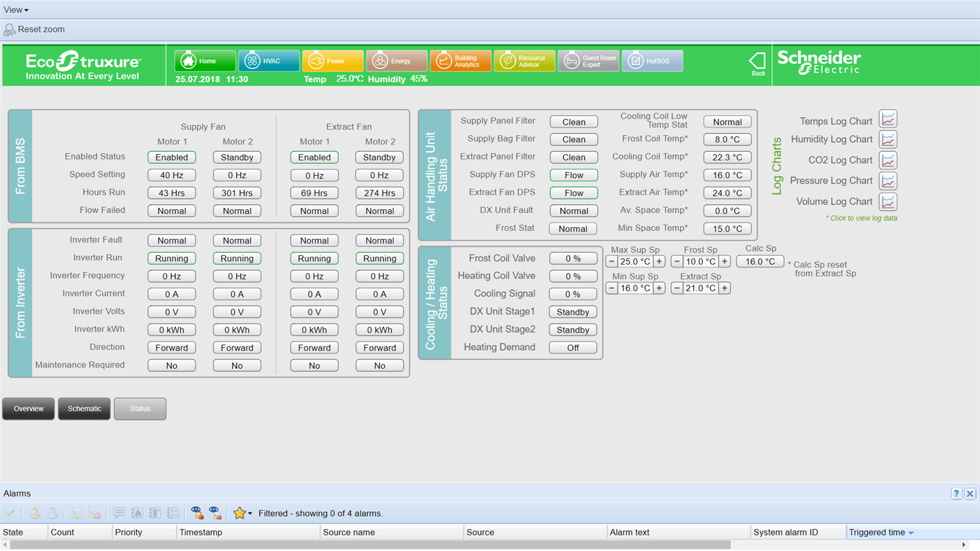980x551 pixels.
Task: Click the alarms favorites star icon
Action: tap(239, 513)
